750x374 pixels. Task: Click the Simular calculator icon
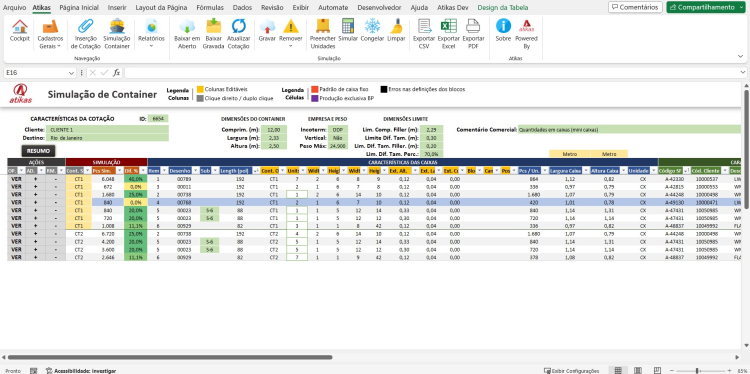[x=348, y=26]
